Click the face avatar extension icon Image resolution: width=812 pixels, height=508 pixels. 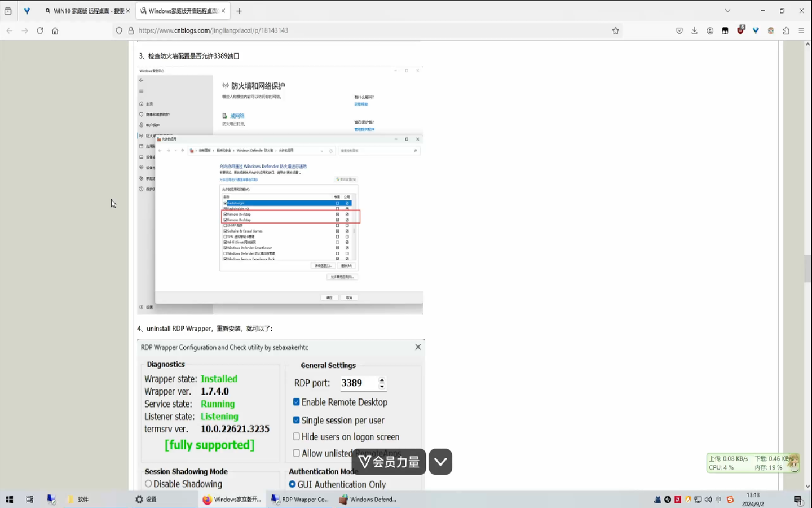(771, 30)
